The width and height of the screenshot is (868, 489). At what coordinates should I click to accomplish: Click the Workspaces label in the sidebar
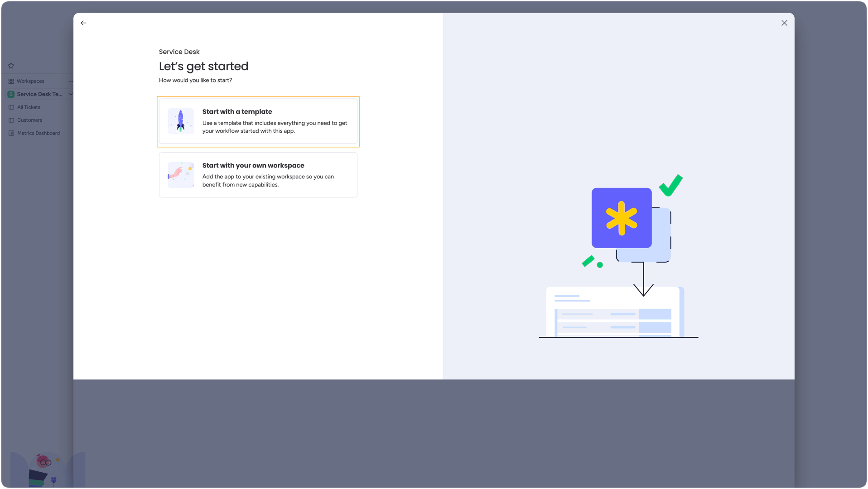(30, 81)
